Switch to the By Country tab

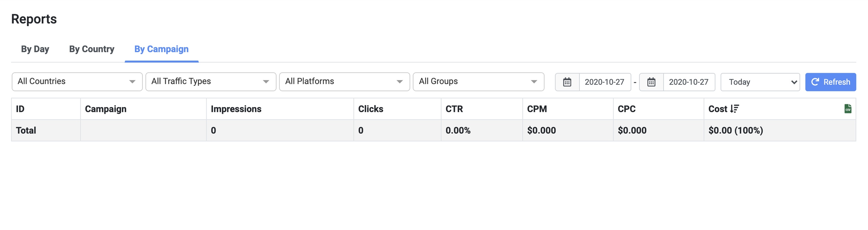click(x=92, y=49)
